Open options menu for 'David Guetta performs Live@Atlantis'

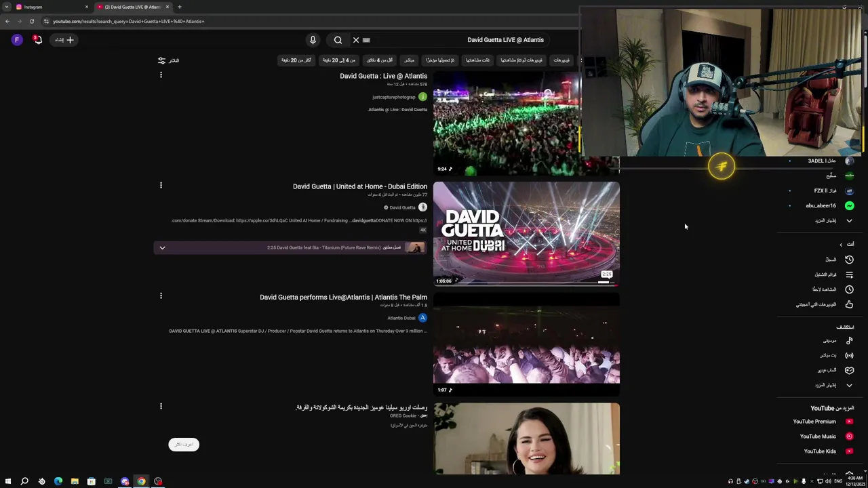click(x=161, y=296)
